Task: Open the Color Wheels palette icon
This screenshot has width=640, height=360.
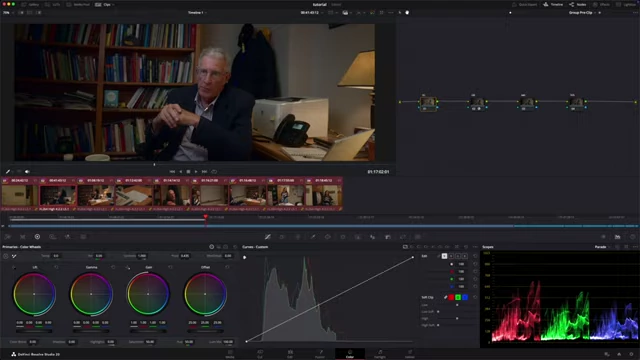Action: (37, 237)
